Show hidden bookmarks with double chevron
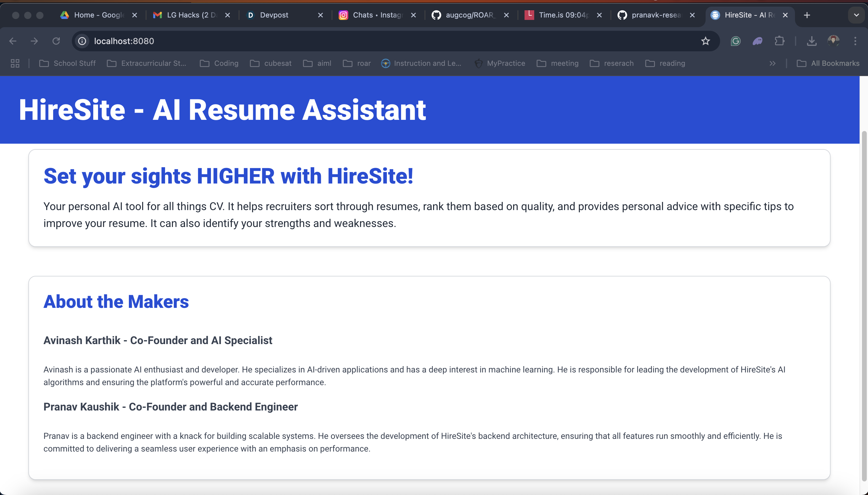The height and width of the screenshot is (495, 868). coord(773,63)
